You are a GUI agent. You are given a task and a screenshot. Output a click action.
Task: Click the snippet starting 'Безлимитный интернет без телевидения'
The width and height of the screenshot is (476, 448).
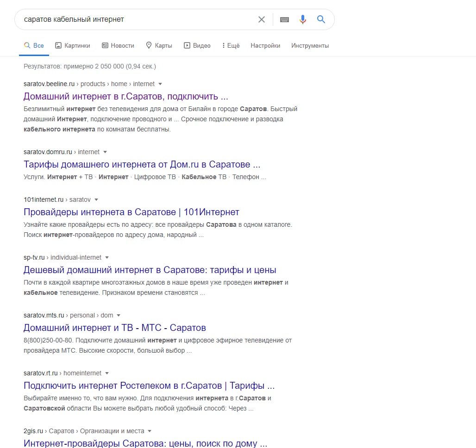coord(161,119)
